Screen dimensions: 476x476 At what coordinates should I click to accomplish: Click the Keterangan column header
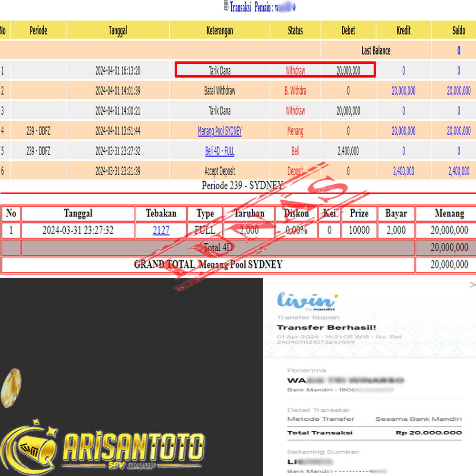click(219, 30)
